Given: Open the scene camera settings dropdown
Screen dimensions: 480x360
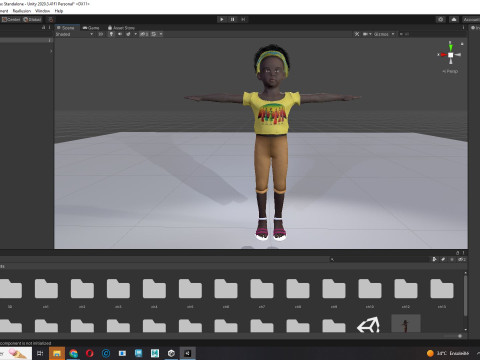Looking at the screenshot, I should pyautogui.click(x=367, y=34).
